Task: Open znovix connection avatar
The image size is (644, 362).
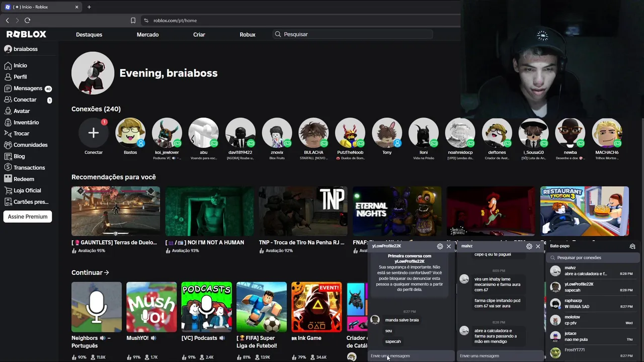Action: [x=277, y=133]
